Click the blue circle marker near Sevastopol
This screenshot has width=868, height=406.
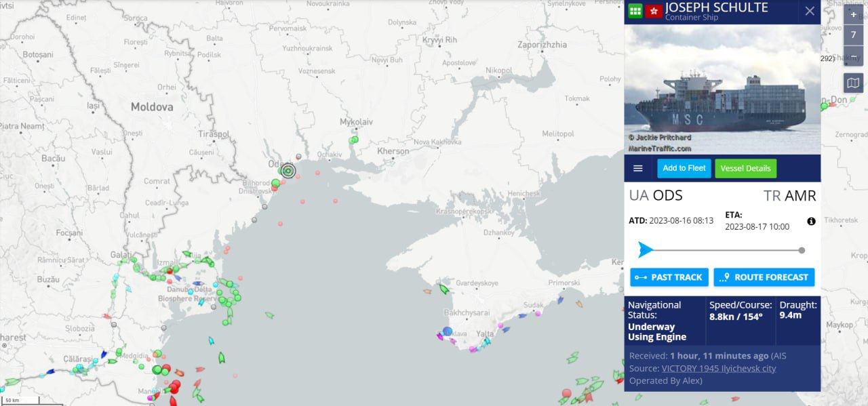click(x=448, y=331)
